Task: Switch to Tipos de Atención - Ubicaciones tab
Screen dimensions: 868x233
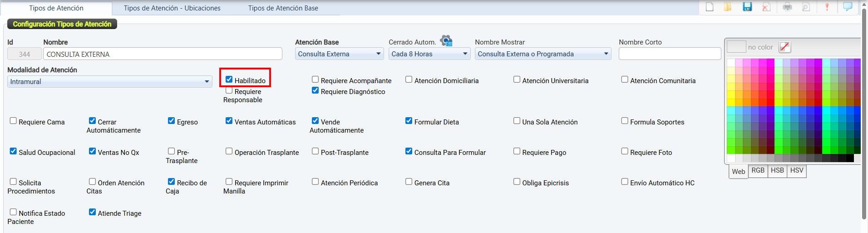Action: (172, 8)
